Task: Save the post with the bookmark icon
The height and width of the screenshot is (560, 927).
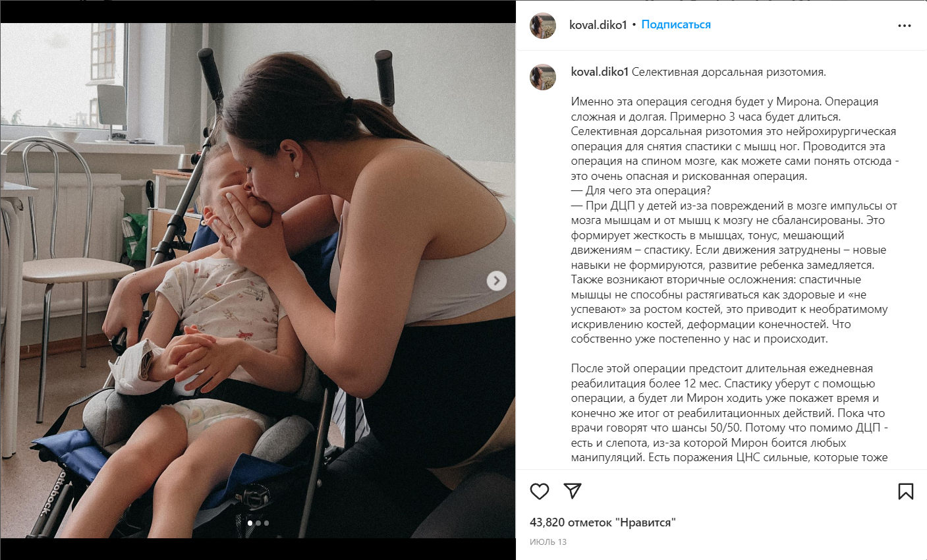Action: pos(905,491)
